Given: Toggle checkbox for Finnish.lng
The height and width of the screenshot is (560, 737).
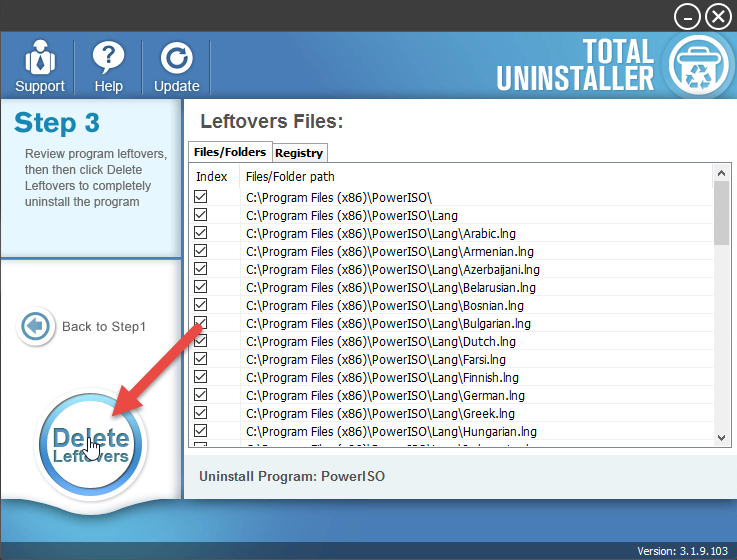Looking at the screenshot, I should [x=201, y=377].
